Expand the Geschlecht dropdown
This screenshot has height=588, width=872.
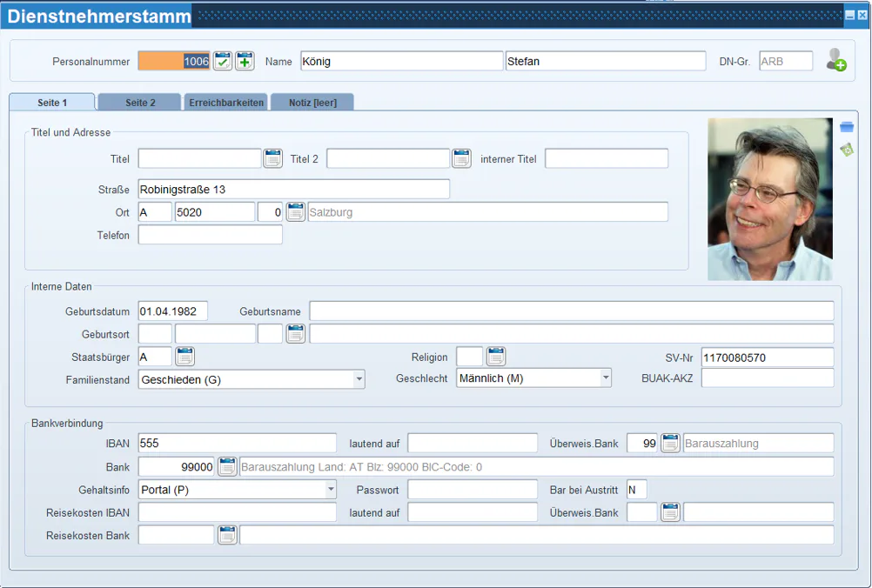606,378
